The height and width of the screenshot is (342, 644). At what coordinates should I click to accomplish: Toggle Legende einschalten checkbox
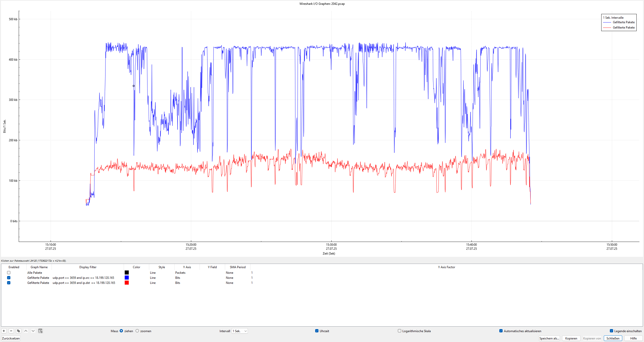tap(611, 331)
